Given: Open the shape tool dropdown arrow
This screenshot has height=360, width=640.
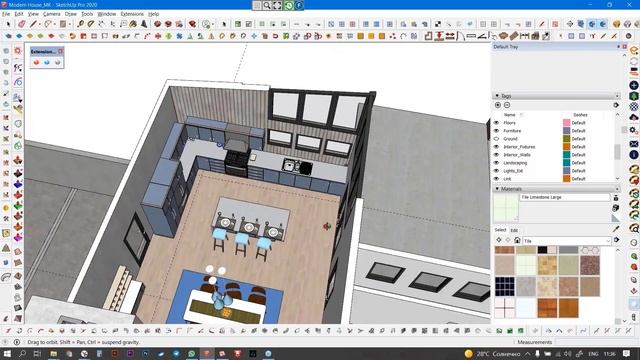Looking at the screenshot, I should pos(69,24).
